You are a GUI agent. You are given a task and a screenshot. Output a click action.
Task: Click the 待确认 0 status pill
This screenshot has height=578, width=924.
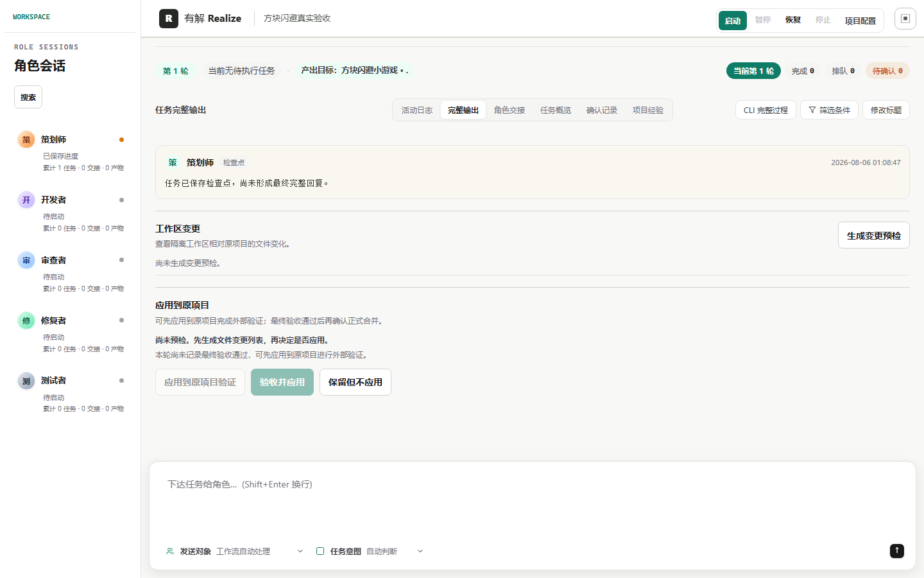tap(887, 71)
